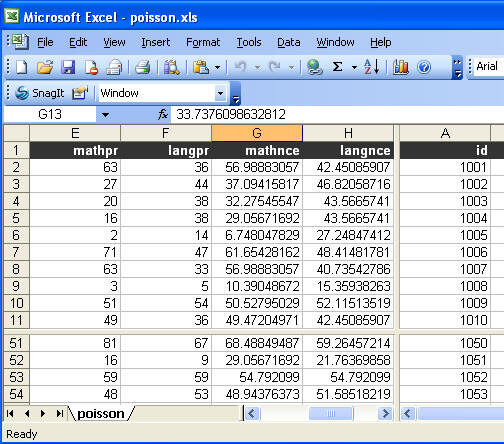The height and width of the screenshot is (444, 504).
Task: Click the New blank workbook icon
Action: click(x=22, y=67)
